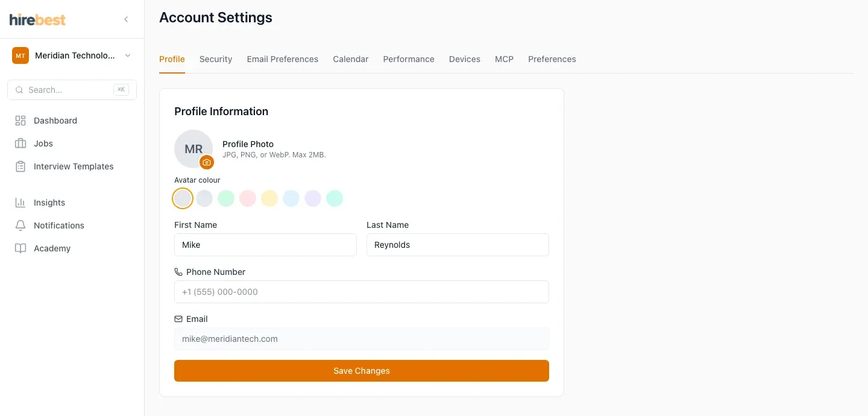Image resolution: width=868 pixels, height=416 pixels.
Task: Click the ⌘K shortcut badge
Action: click(x=121, y=90)
